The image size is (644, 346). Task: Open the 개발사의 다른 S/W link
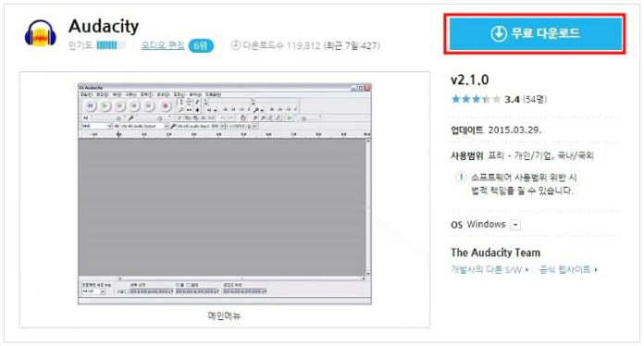[x=489, y=269]
